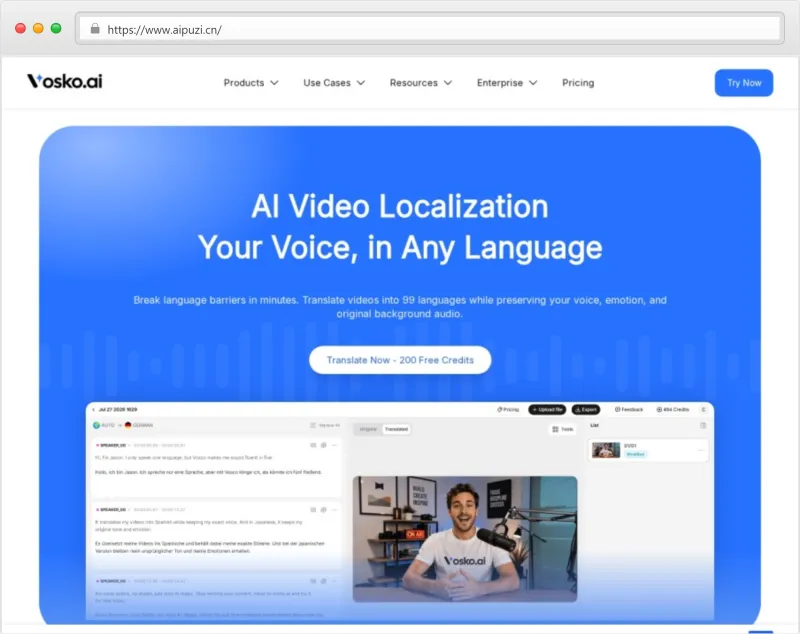This screenshot has height=634, width=800.
Task: Click the Export button in preview
Action: tap(586, 410)
